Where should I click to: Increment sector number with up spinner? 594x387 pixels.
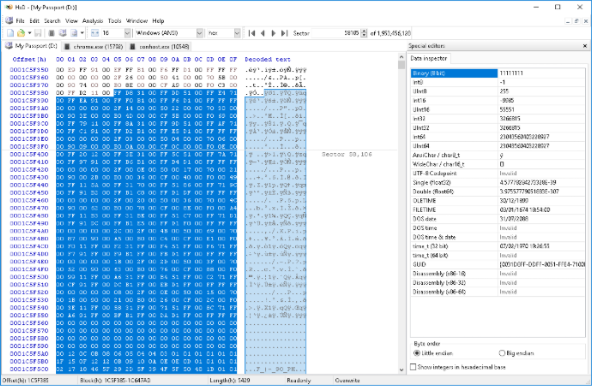pyautogui.click(x=364, y=31)
